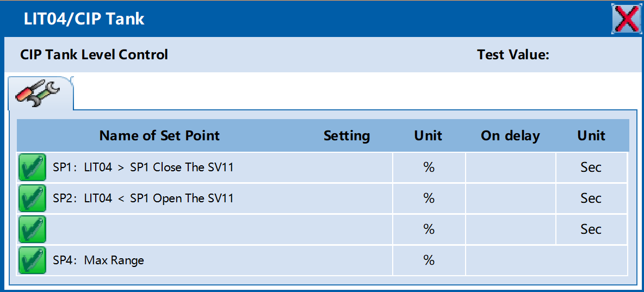The width and height of the screenshot is (644, 292).
Task: Toggle the green checkmark for SP4 Max Range
Action: [x=32, y=260]
